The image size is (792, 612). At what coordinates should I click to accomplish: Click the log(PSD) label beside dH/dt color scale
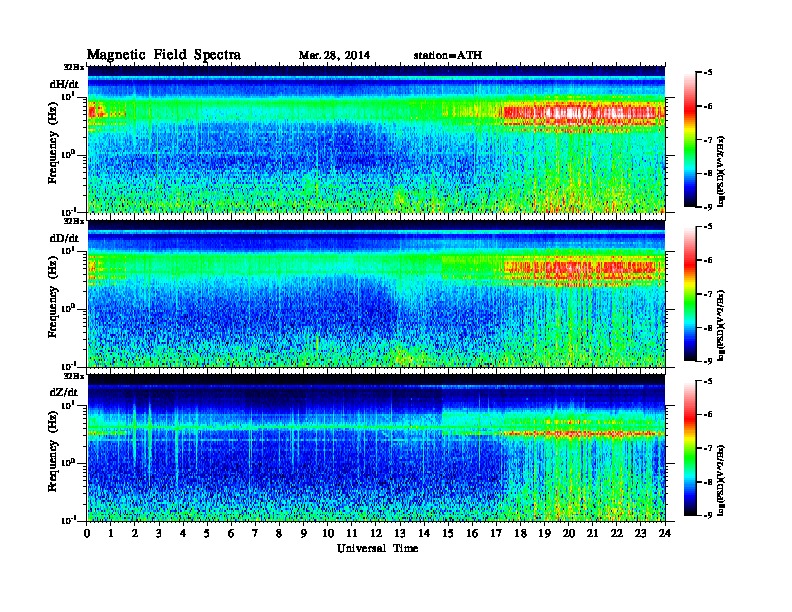tap(721, 171)
